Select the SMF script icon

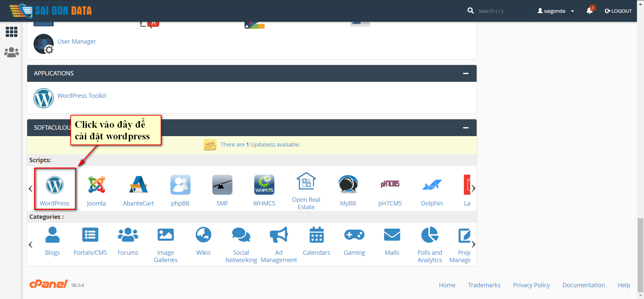pos(222,185)
